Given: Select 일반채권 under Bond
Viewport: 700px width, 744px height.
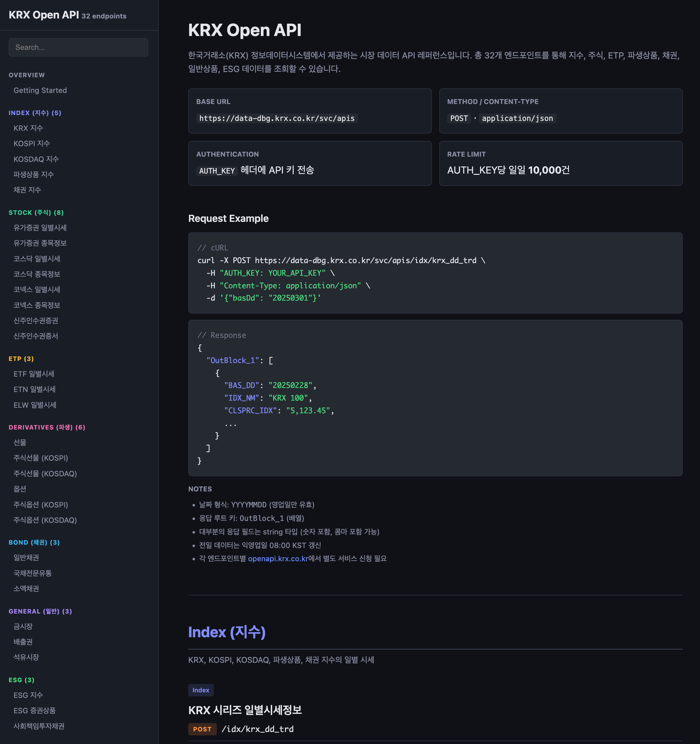Looking at the screenshot, I should [26, 557].
